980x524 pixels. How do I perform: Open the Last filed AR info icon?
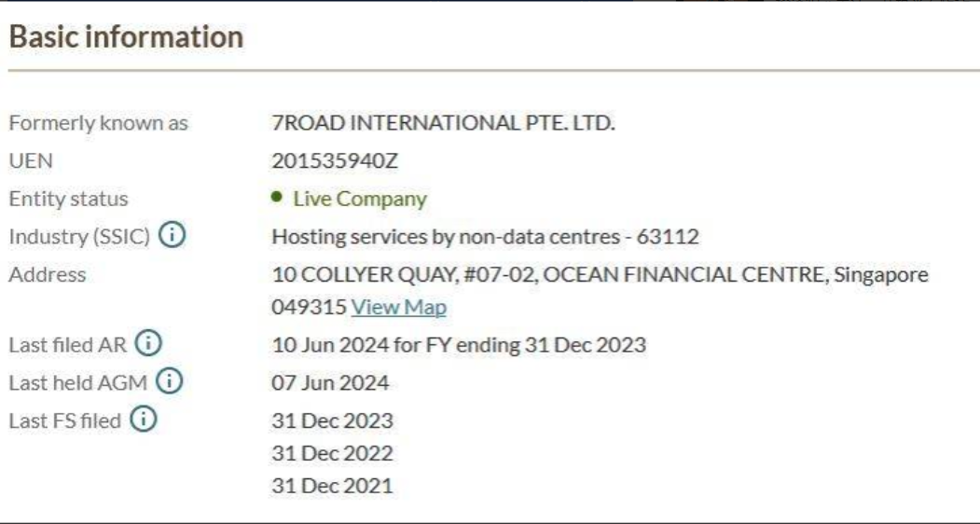[145, 344]
